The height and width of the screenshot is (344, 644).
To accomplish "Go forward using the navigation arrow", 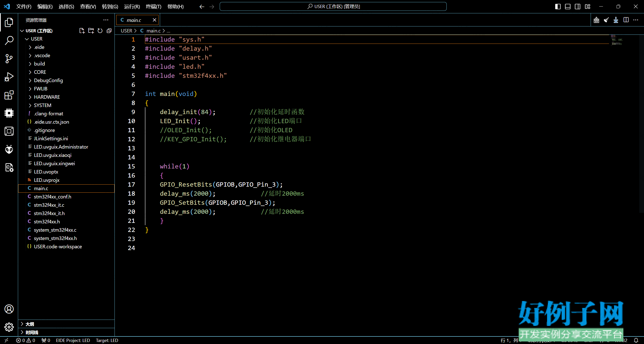I will coord(212,7).
